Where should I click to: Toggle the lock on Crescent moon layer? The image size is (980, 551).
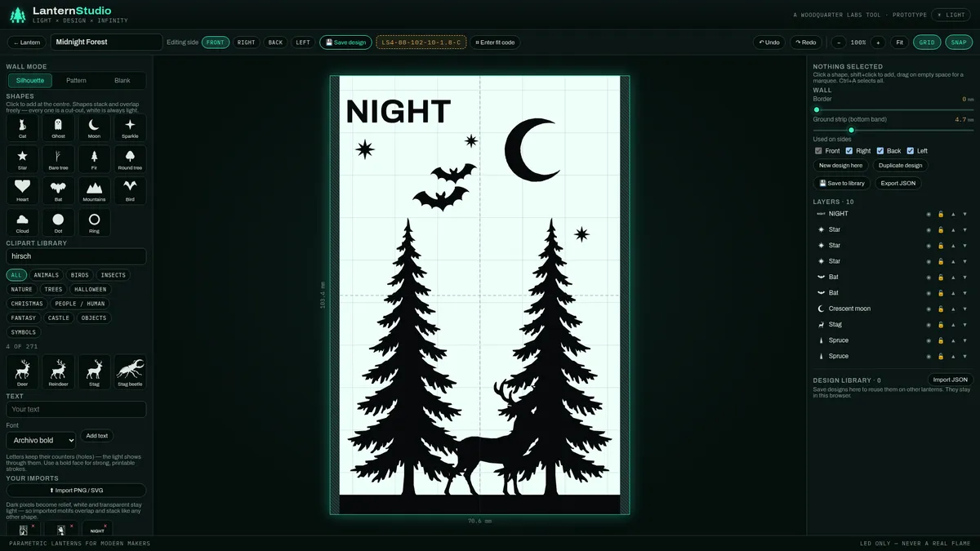pyautogui.click(x=941, y=309)
